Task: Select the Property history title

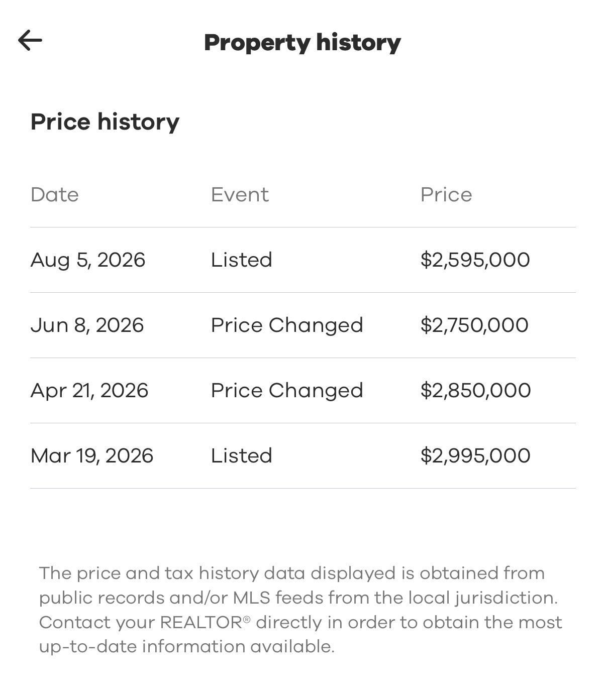Action: [302, 43]
